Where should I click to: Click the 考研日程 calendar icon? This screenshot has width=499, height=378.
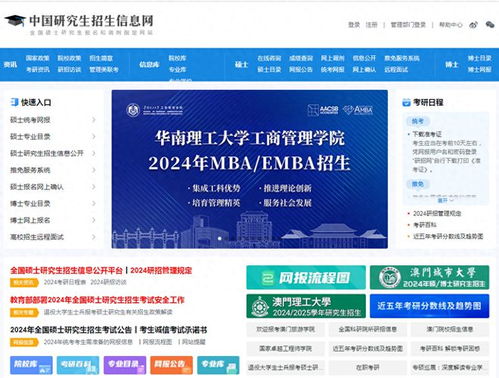(x=406, y=102)
